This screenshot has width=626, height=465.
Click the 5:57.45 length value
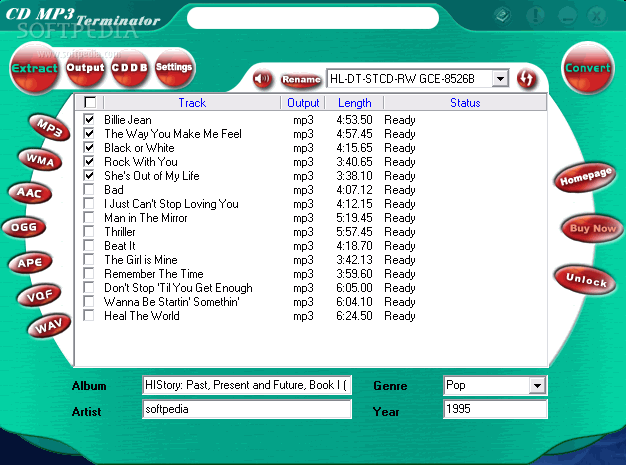pos(354,232)
